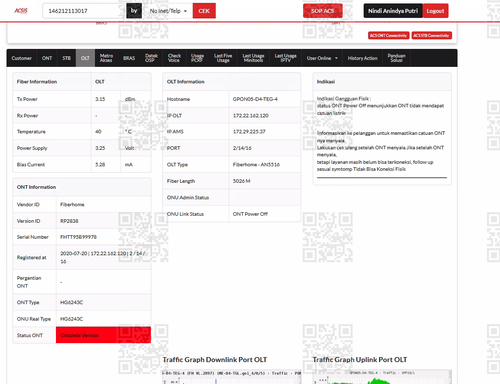This screenshot has height=384, width=500.
Task: Click the Nindi Anindya Putri user button
Action: click(393, 11)
